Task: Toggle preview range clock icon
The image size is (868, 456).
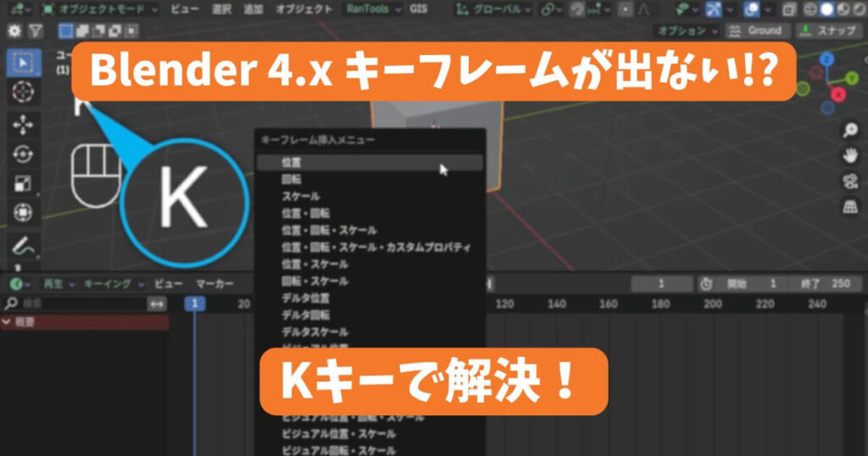Action: (x=706, y=284)
